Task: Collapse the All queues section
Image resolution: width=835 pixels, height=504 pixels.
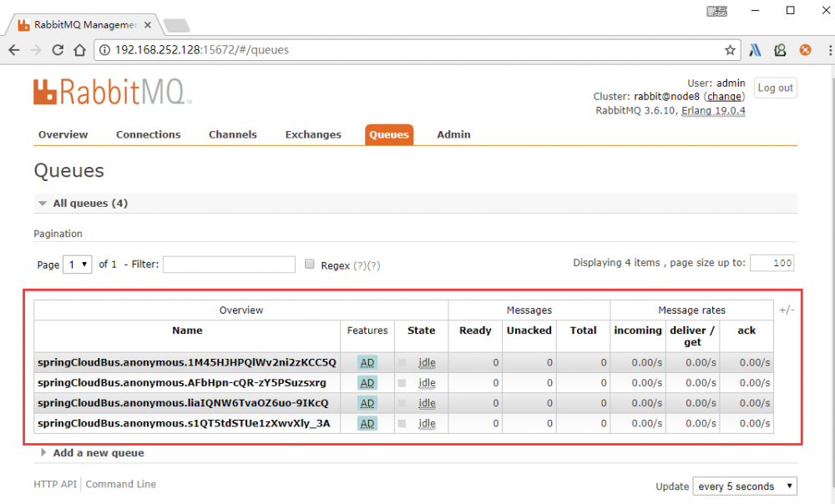Action: (x=89, y=204)
